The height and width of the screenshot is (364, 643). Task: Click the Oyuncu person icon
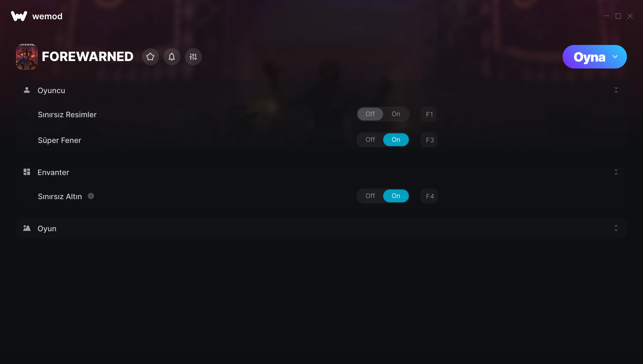(27, 90)
